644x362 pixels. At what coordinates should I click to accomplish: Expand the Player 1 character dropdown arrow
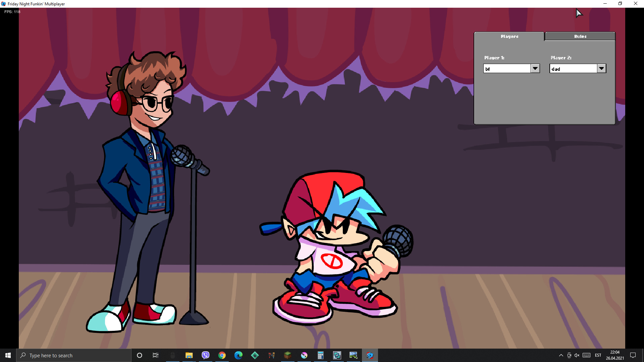click(535, 68)
